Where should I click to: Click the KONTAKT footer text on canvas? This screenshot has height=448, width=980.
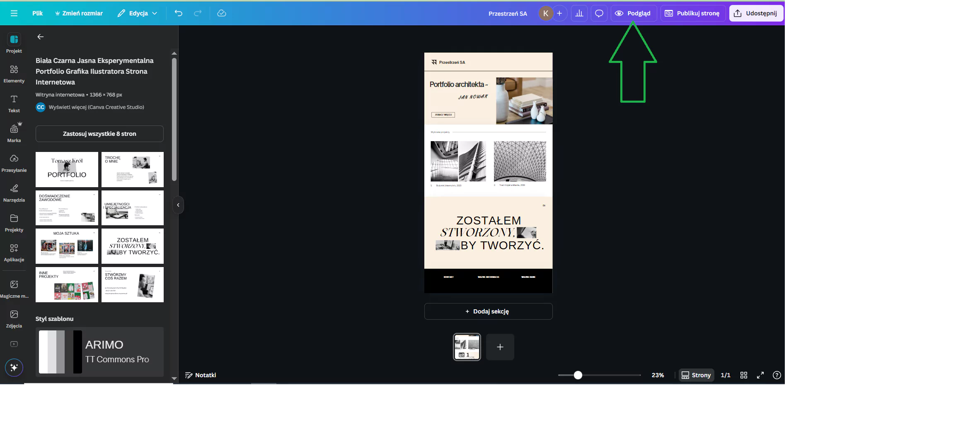point(448,277)
